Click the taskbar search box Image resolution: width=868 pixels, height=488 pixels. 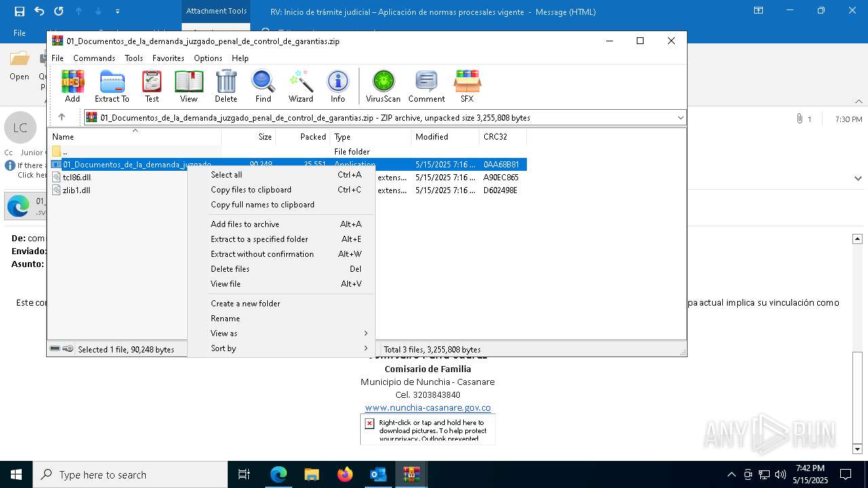click(130, 474)
